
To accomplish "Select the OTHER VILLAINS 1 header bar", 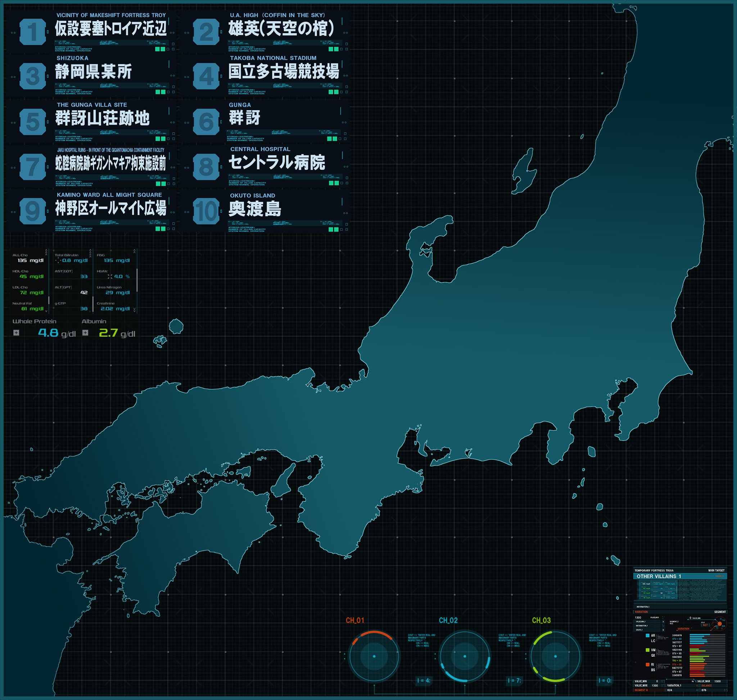I will pos(680,576).
